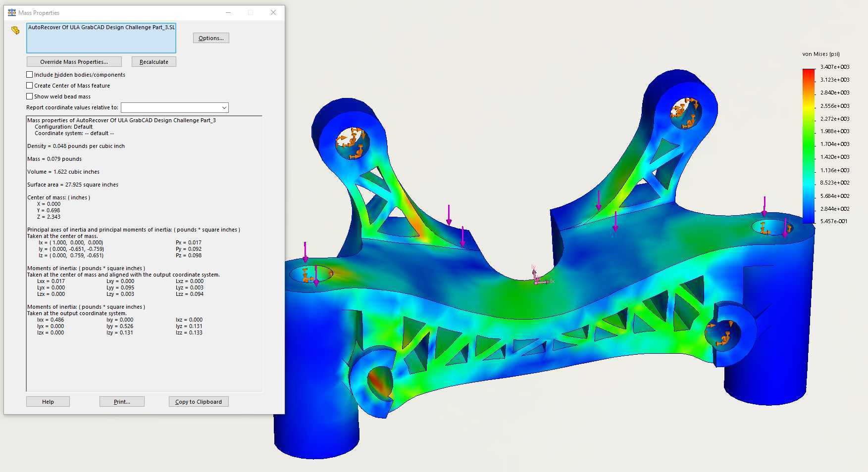This screenshot has width=868, height=472.
Task: Click the 'Ixx = 0.486' inertia value
Action: [x=51, y=320]
